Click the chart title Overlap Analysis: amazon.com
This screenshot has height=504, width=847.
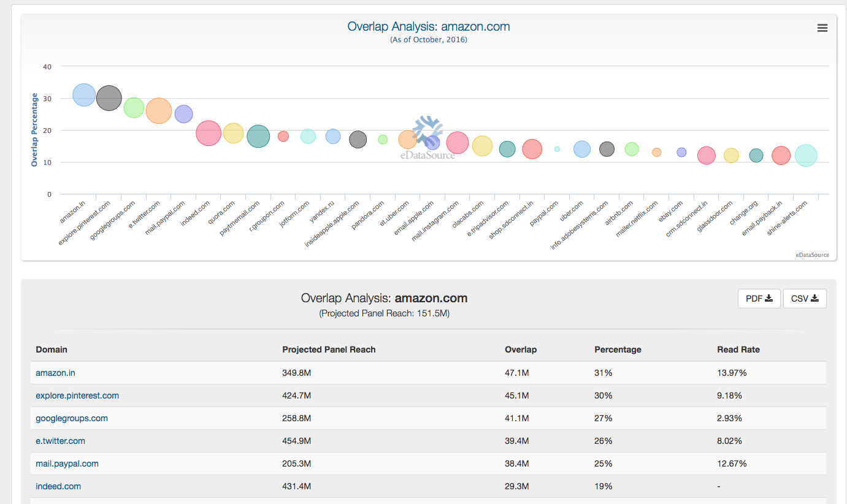(429, 26)
